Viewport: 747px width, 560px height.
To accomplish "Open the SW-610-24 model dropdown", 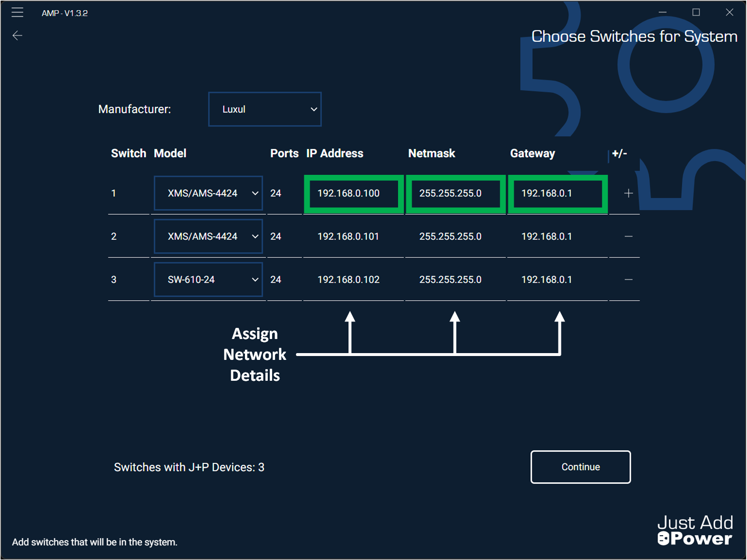I will pyautogui.click(x=208, y=280).
